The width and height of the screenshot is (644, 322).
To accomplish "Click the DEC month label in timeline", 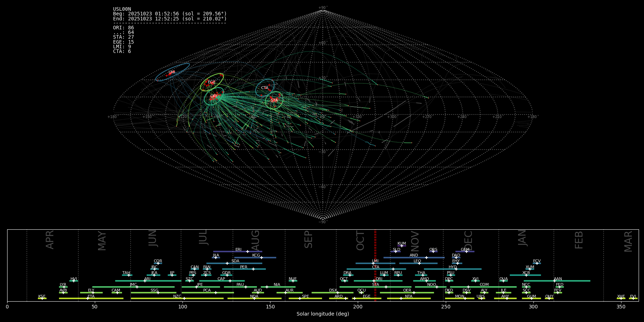I will (x=468, y=240).
